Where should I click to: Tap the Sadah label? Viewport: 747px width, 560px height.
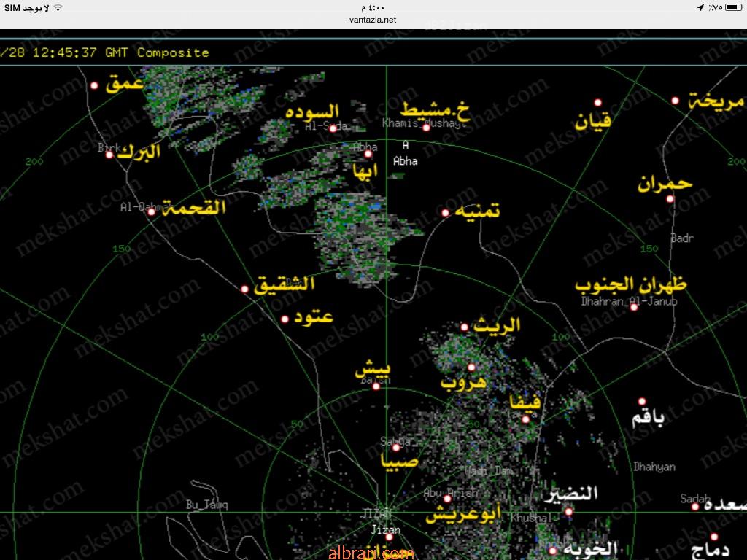695,498
